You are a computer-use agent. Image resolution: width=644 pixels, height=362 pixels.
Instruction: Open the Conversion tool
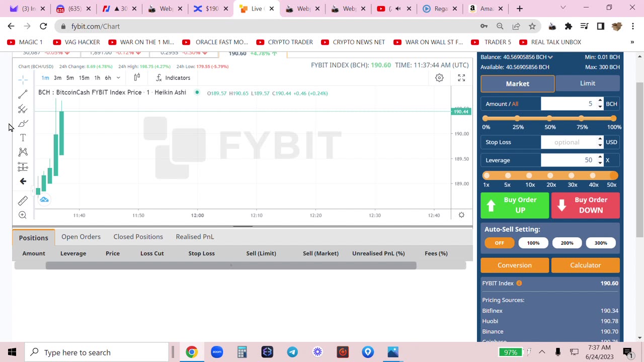(x=515, y=265)
